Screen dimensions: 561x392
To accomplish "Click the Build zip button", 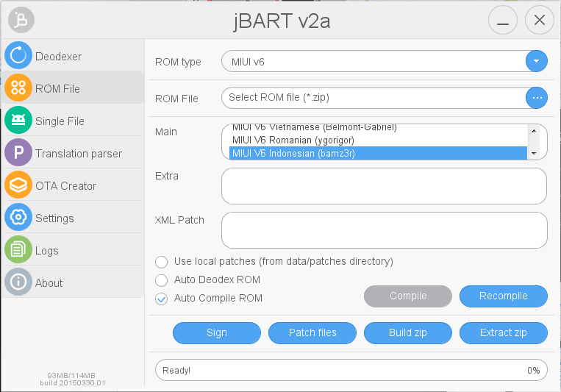I will pyautogui.click(x=408, y=333).
